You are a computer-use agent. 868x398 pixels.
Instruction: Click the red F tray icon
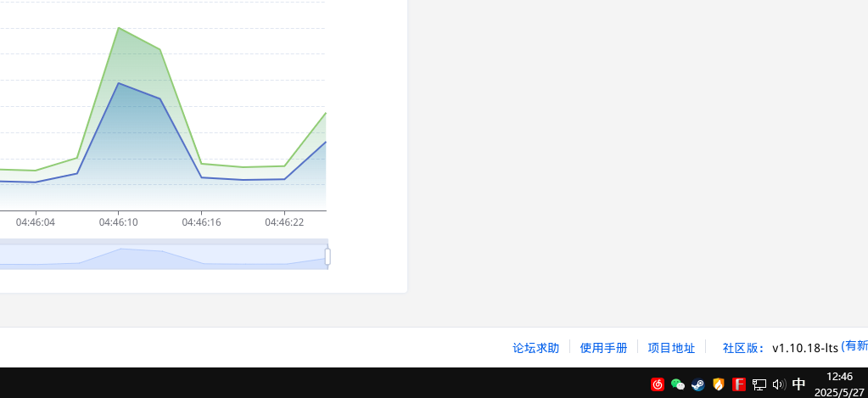point(738,384)
